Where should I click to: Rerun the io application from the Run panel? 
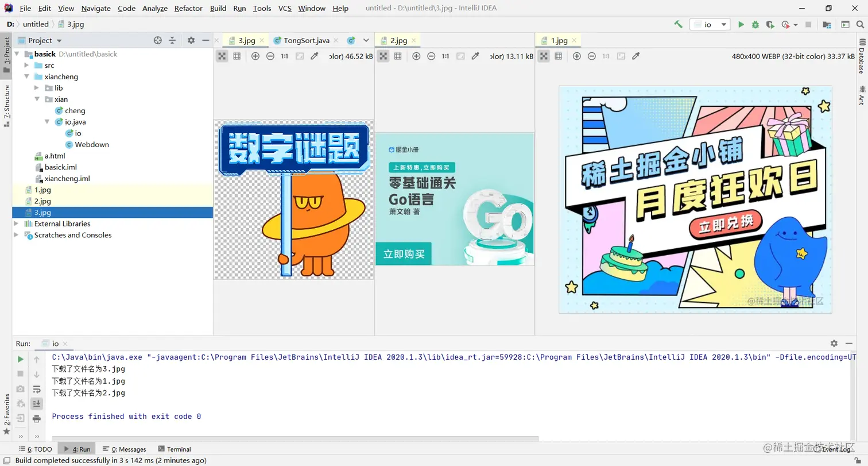21,359
